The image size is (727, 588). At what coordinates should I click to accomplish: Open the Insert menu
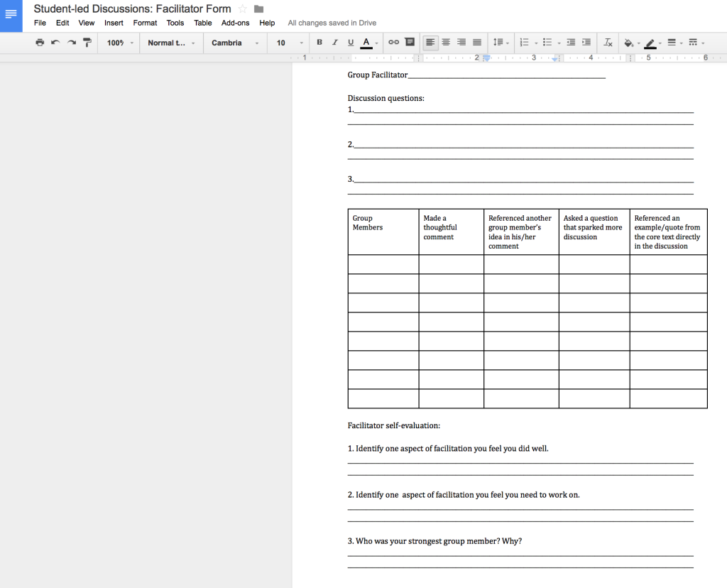tap(114, 23)
